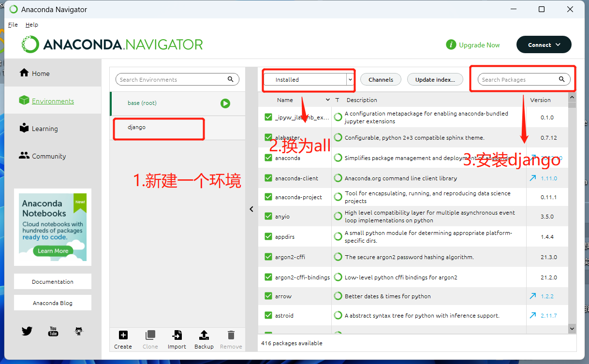
Task: Toggle the anyio package checkbox
Action: click(x=268, y=216)
